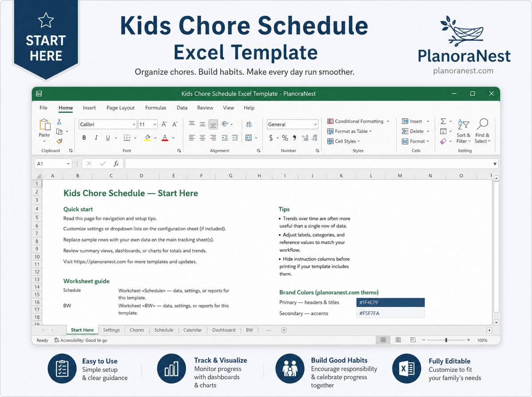Open Find & Select dropdown
Screen dimensions: 532x397
[482, 130]
